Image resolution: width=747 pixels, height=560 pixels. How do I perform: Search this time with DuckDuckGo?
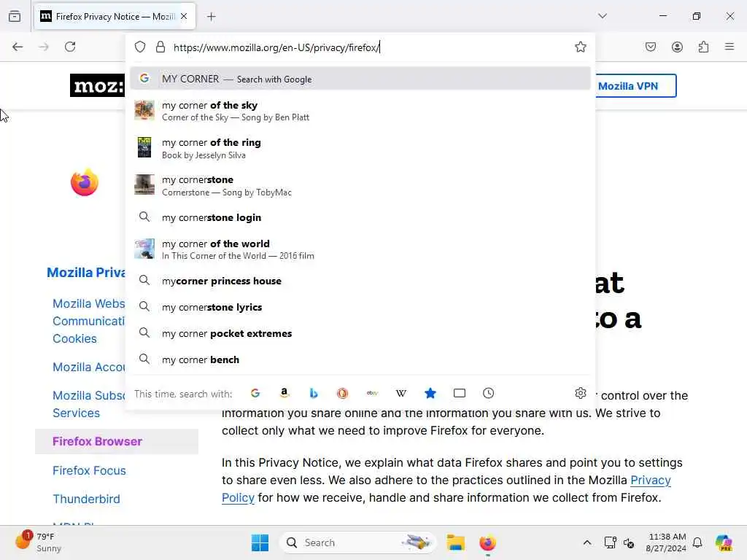point(343,393)
